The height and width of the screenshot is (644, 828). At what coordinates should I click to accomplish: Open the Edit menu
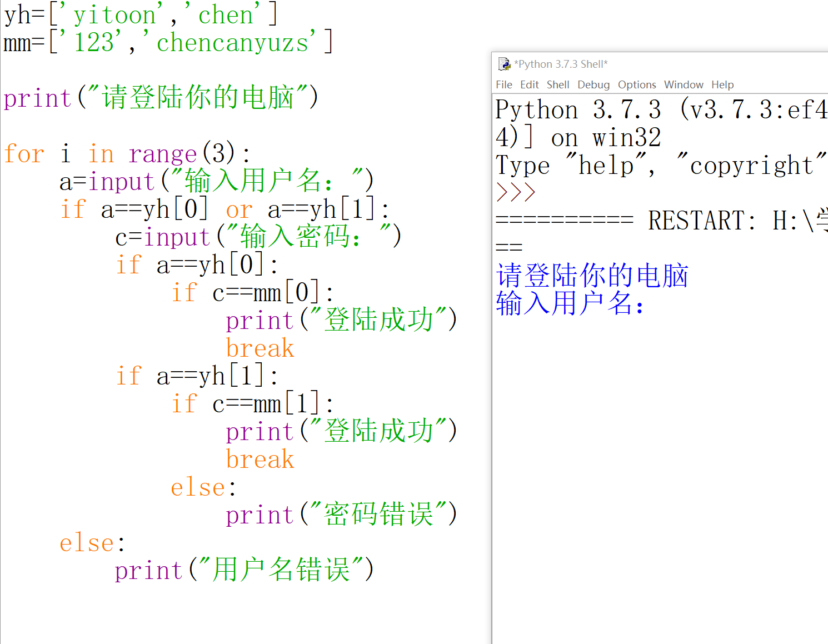coord(529,84)
